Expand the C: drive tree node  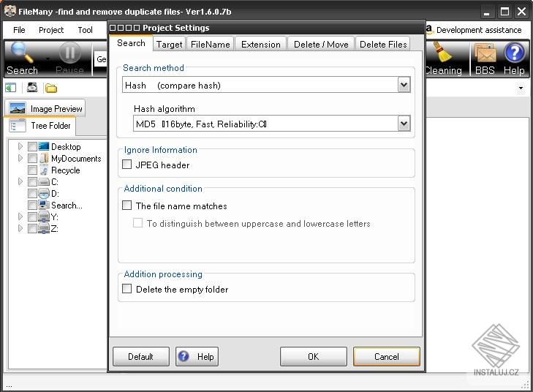coord(20,181)
